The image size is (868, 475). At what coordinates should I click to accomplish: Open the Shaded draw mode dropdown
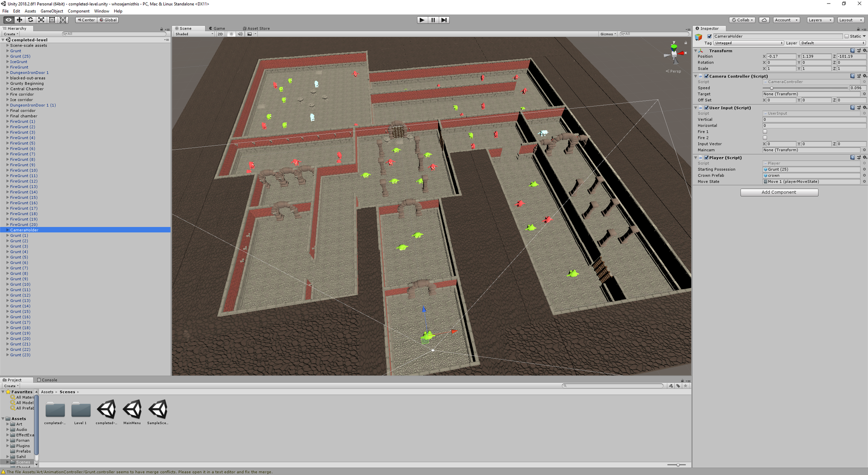tap(194, 34)
